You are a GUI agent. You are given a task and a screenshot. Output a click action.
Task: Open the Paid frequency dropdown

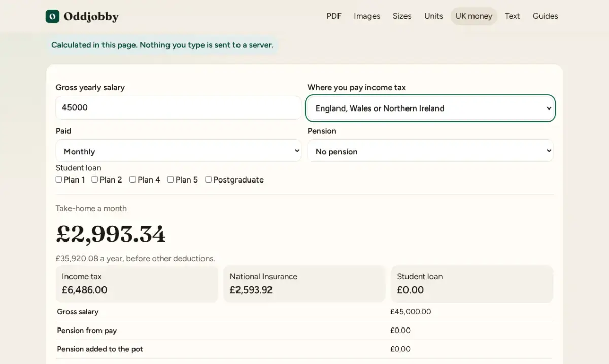[179, 151]
